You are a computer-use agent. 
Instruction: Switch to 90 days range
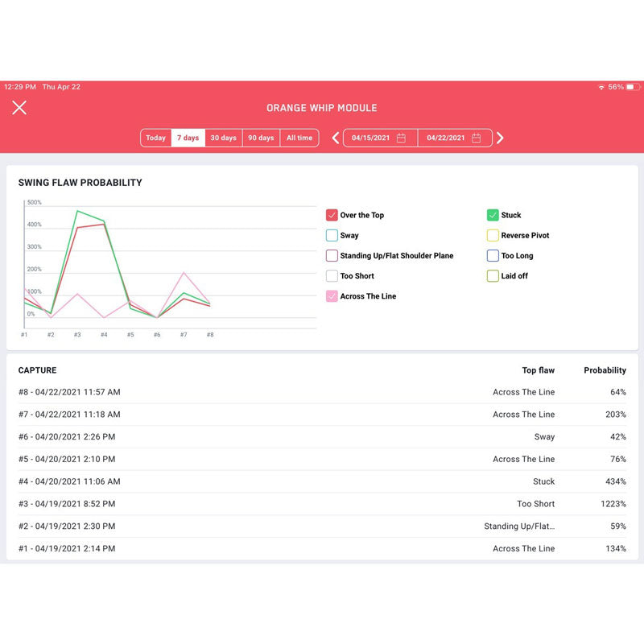tap(261, 138)
